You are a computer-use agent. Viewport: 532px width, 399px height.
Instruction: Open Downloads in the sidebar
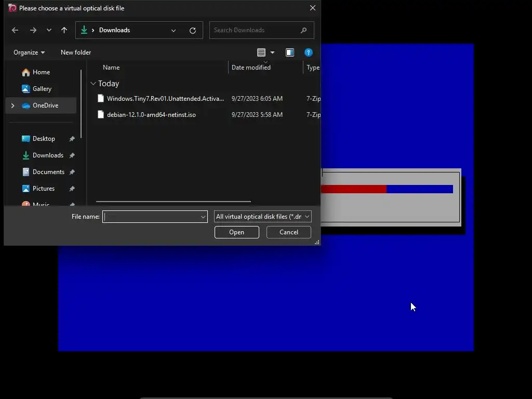point(48,155)
